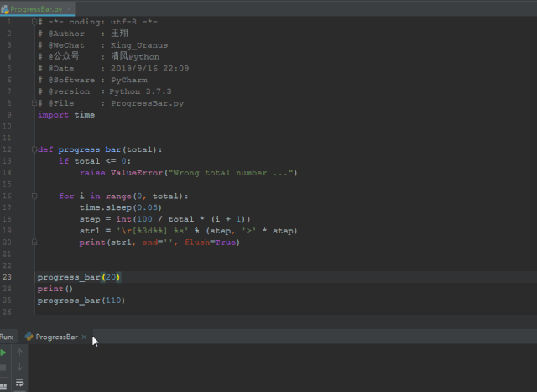This screenshot has width=537, height=392.
Task: Toggle soft-wrap in Run console
Action: (x=19, y=383)
